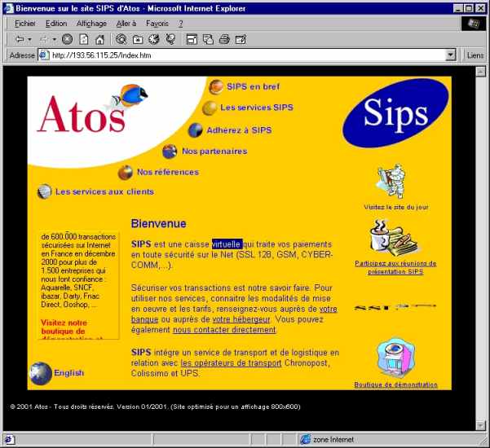The height and width of the screenshot is (448, 490).
Task: Open the Forward history dropdown arrow
Action: coord(54,39)
